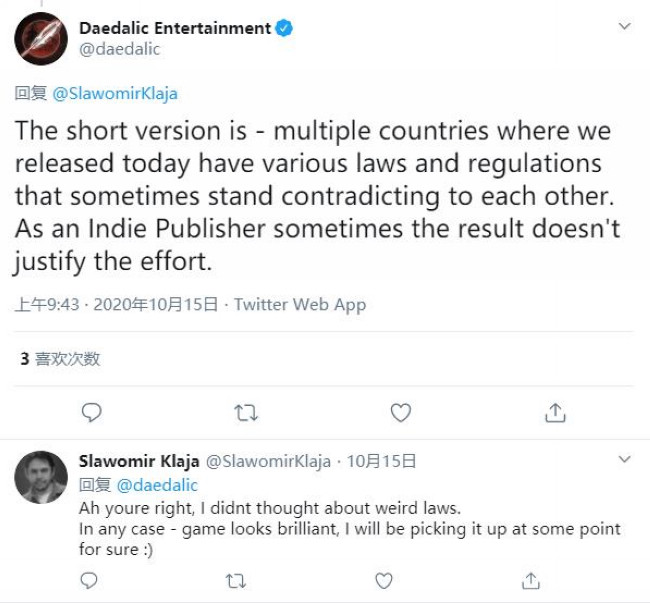This screenshot has width=650, height=605.
Task: Open Slawomir Klaja's avatar photo
Action: 41,477
